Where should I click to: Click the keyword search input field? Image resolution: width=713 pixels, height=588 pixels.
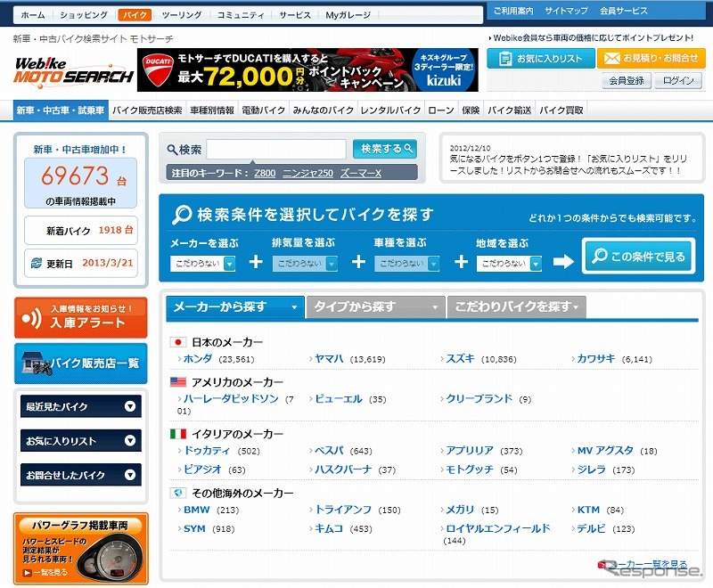point(276,149)
